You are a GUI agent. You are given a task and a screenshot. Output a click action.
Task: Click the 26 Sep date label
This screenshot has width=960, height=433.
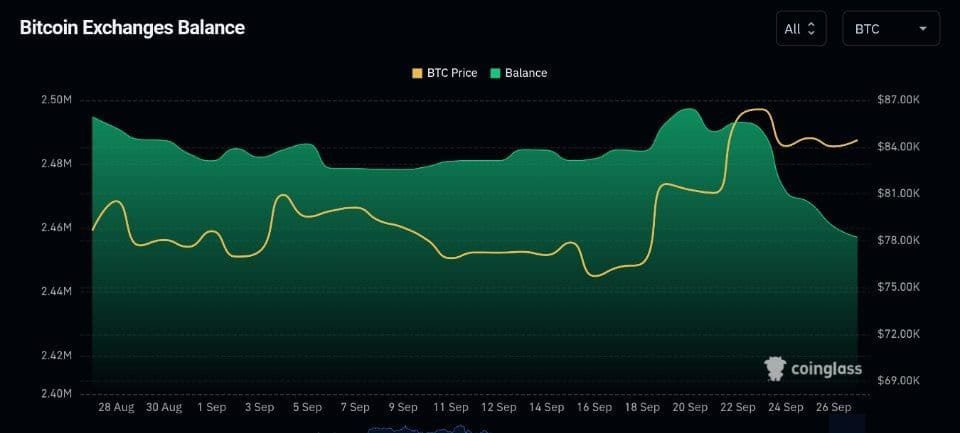pyautogui.click(x=832, y=407)
